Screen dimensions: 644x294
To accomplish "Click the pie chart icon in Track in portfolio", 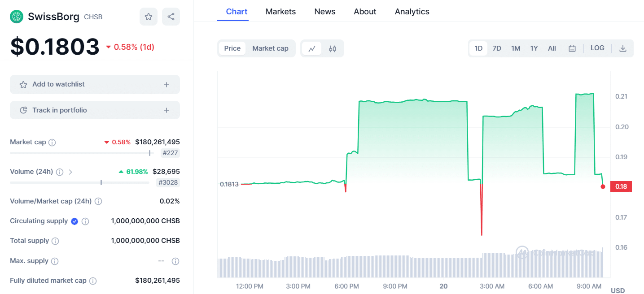I will click(x=23, y=110).
